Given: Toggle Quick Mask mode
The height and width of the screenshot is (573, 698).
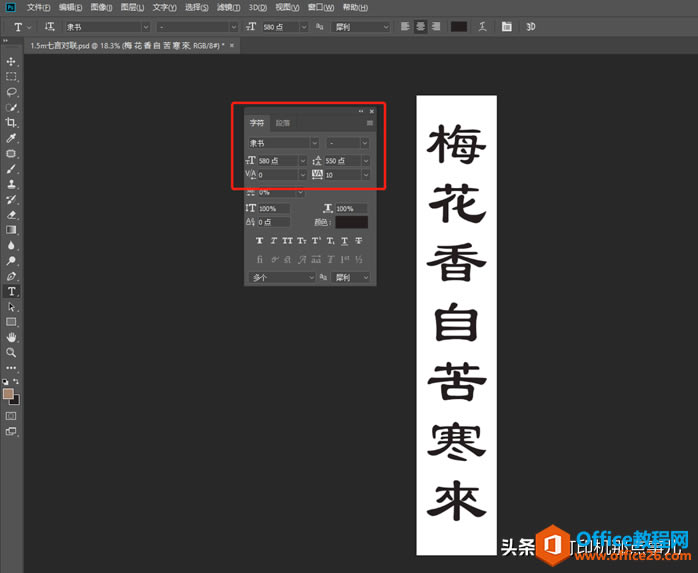Looking at the screenshot, I should [x=11, y=416].
